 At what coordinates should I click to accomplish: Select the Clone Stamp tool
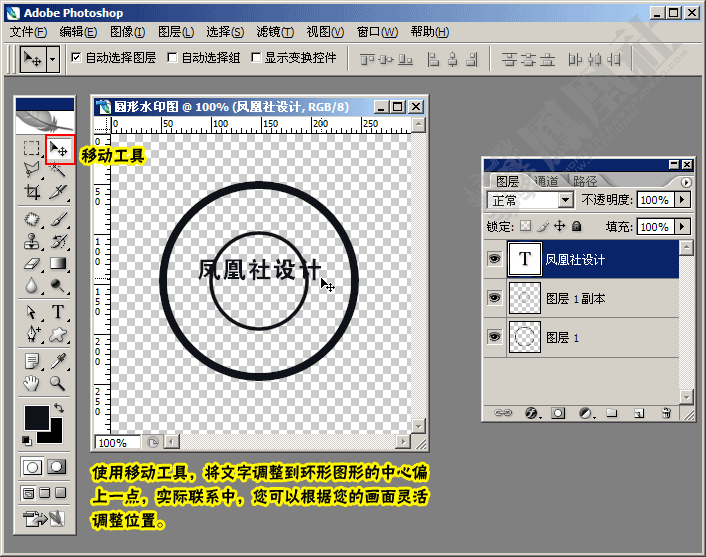(x=32, y=241)
